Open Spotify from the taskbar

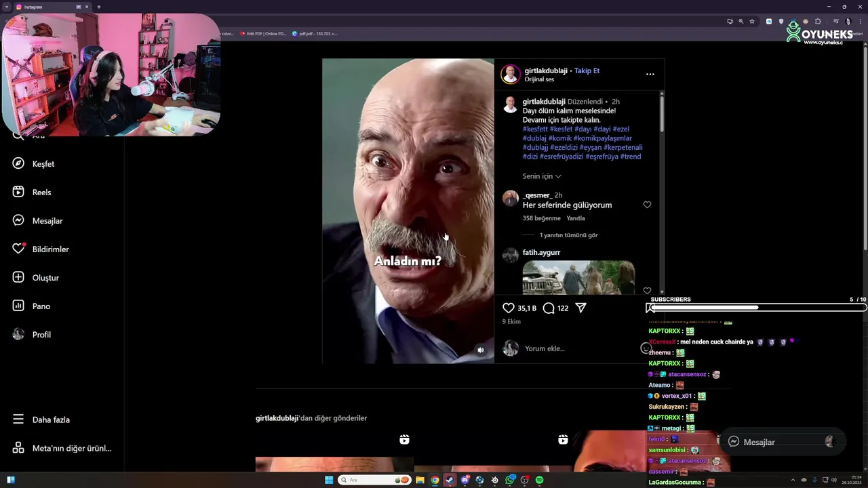[x=540, y=480]
